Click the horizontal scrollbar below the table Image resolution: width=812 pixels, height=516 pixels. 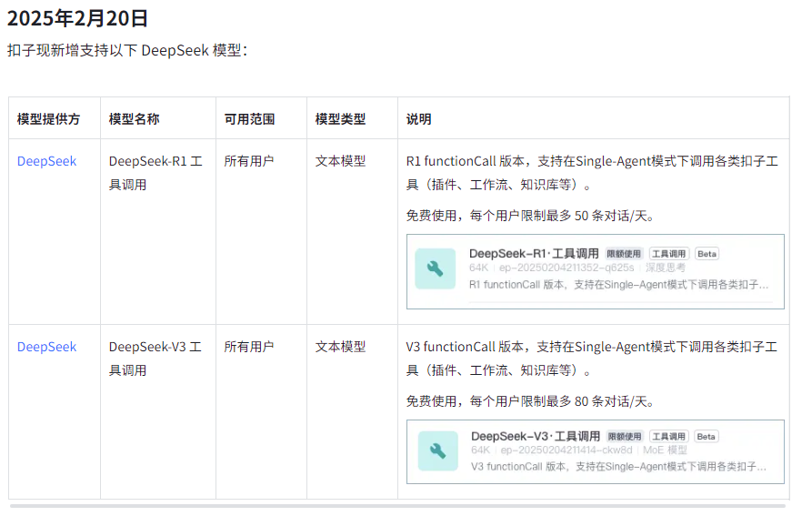point(397,506)
